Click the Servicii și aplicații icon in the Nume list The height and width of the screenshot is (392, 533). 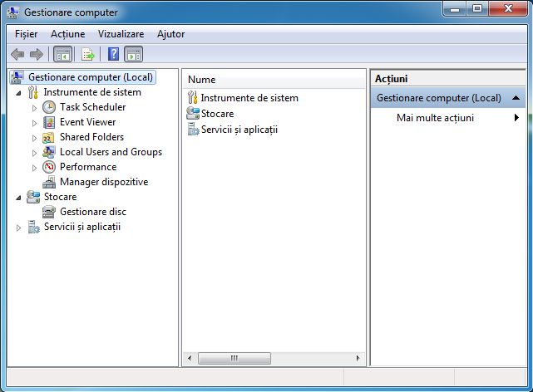(x=193, y=130)
